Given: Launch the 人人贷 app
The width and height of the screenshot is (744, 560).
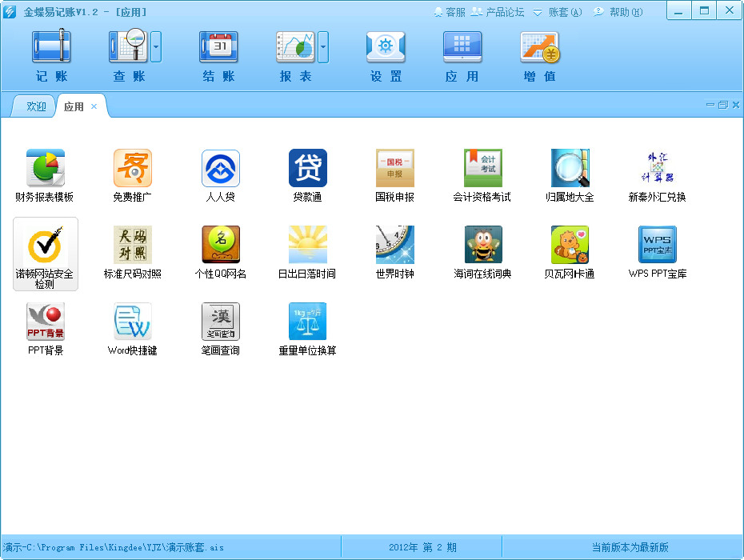Looking at the screenshot, I should tap(220, 175).
